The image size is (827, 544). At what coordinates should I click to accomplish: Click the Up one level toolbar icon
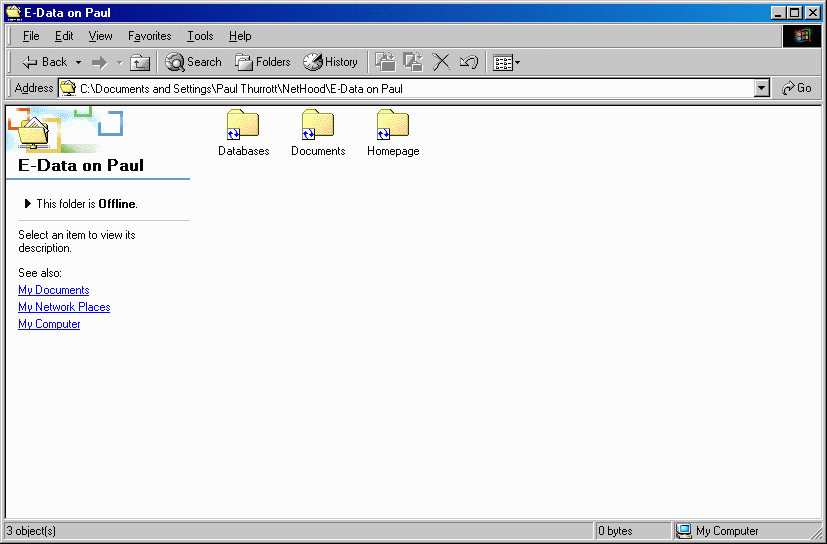click(x=140, y=62)
